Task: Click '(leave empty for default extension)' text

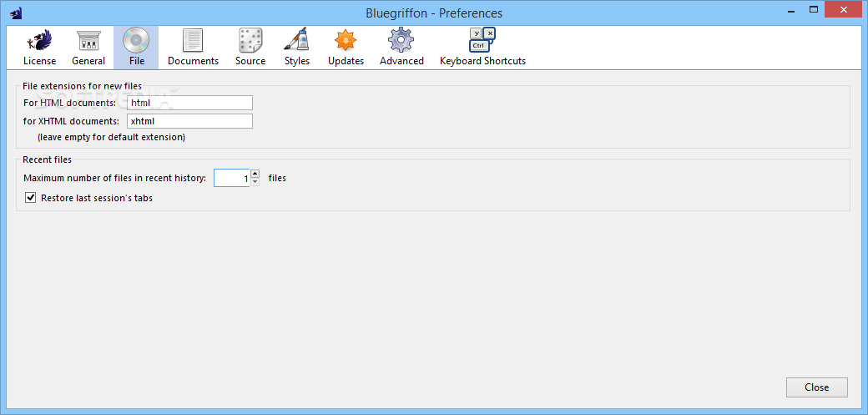Action: pyautogui.click(x=111, y=137)
